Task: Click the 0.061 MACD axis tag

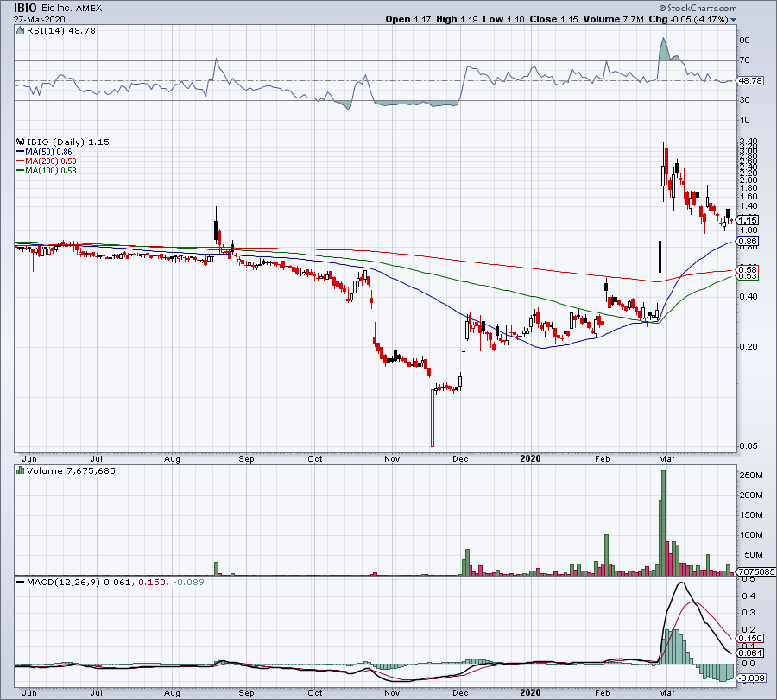Action: coord(750,653)
